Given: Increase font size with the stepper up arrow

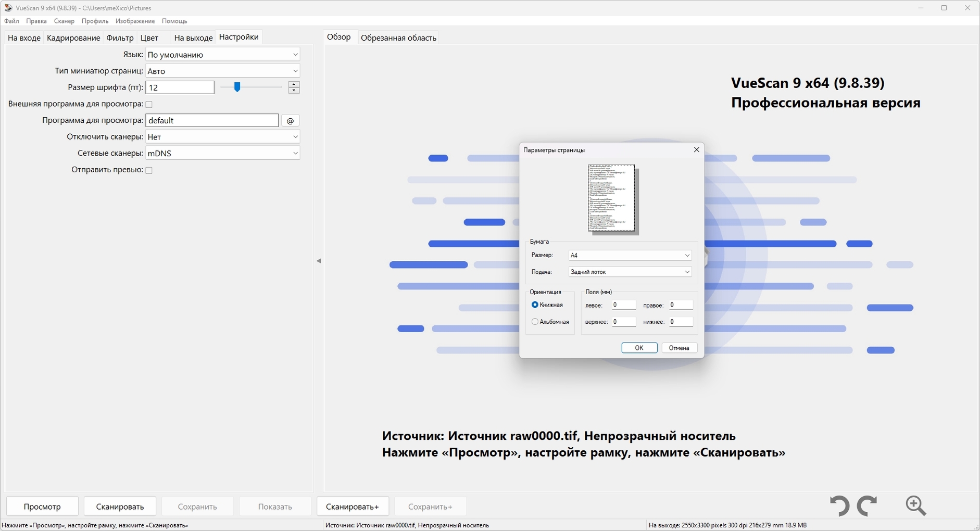Looking at the screenshot, I should (x=294, y=84).
